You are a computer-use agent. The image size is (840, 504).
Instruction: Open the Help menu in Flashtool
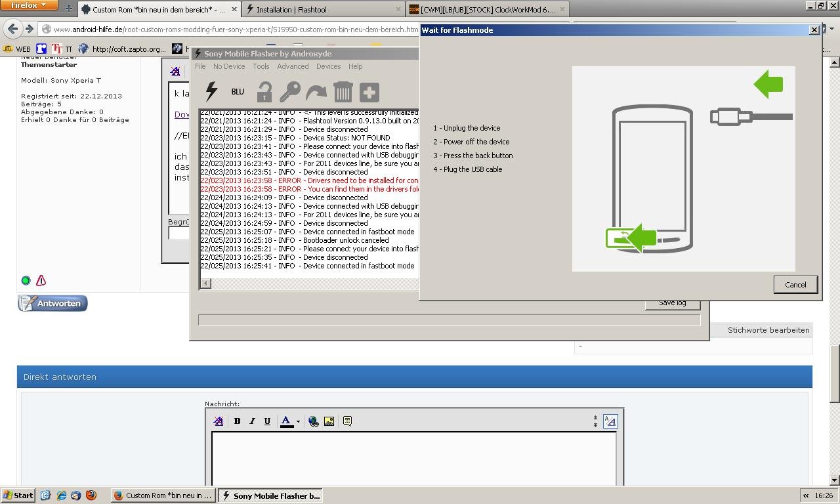tap(355, 66)
